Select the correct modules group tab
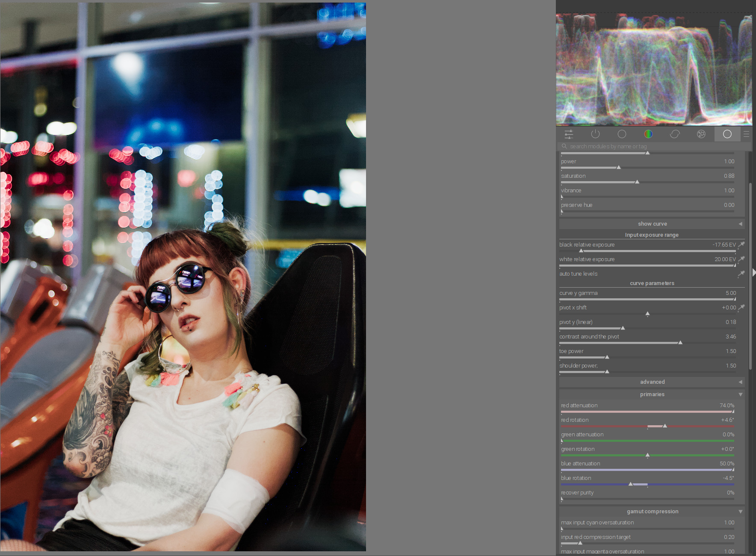The image size is (756, 556). click(675, 134)
